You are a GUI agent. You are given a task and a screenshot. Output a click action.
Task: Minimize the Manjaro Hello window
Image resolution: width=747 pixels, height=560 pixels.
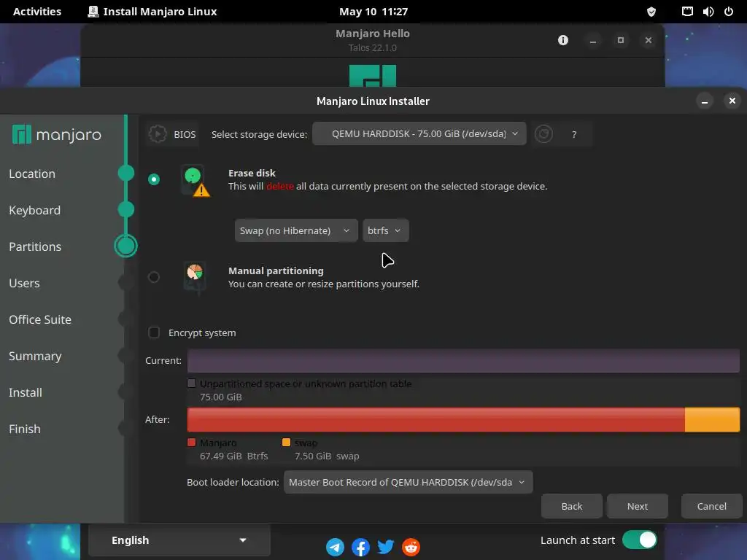coord(593,41)
